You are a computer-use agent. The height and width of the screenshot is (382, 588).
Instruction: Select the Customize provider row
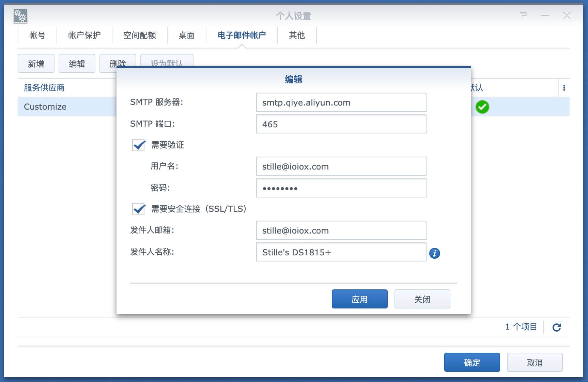point(67,107)
